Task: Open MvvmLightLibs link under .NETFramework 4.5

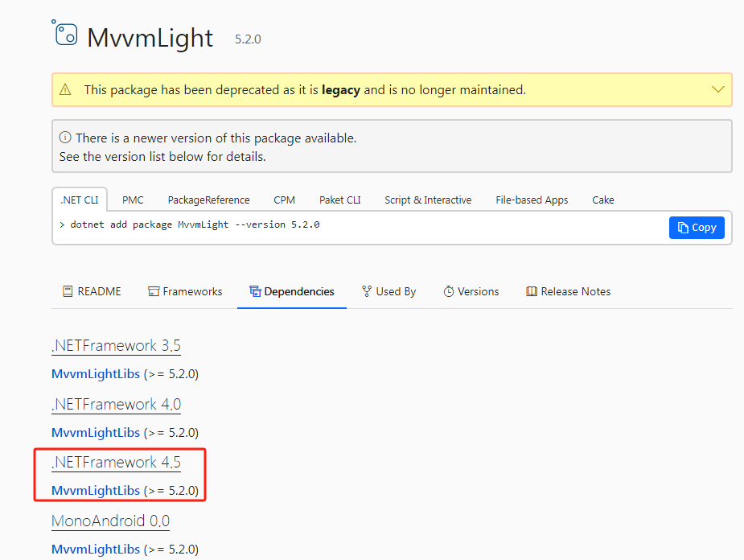Action: coord(96,491)
